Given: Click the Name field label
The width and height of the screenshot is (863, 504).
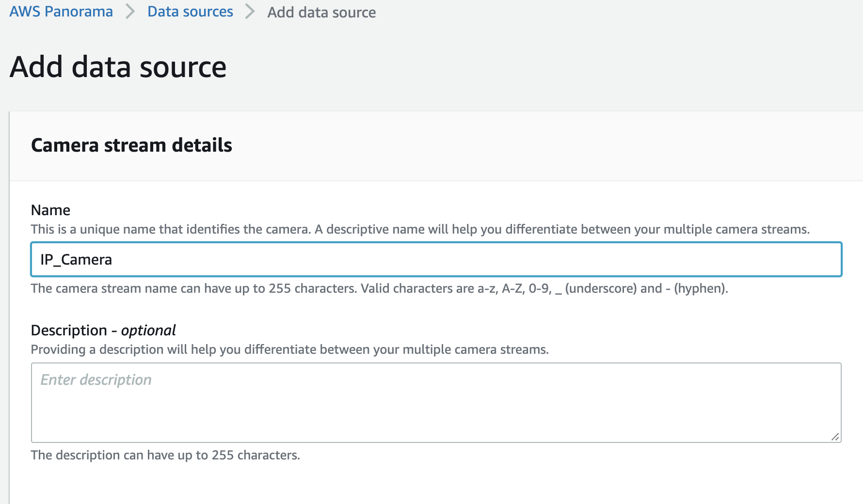Looking at the screenshot, I should 50,210.
